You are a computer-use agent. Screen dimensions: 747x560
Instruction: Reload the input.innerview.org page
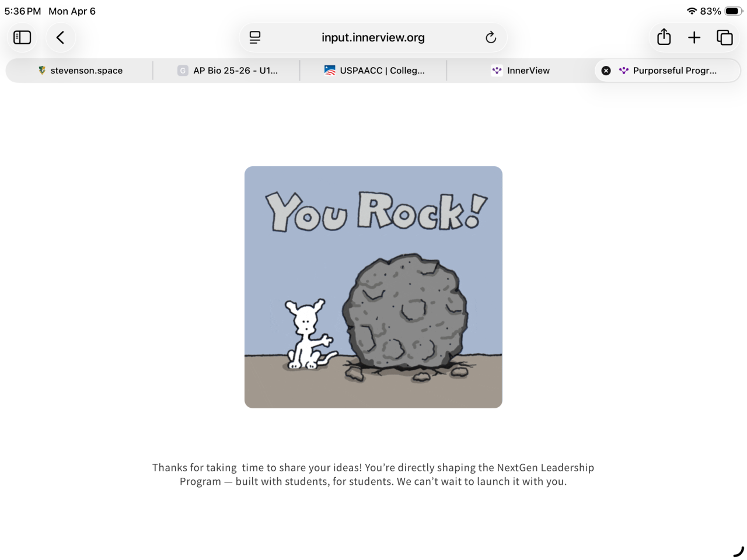point(491,37)
